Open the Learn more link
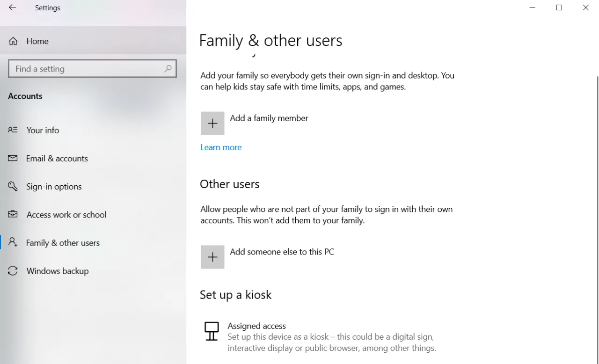Viewport: 599px width, 364px height. (x=221, y=147)
